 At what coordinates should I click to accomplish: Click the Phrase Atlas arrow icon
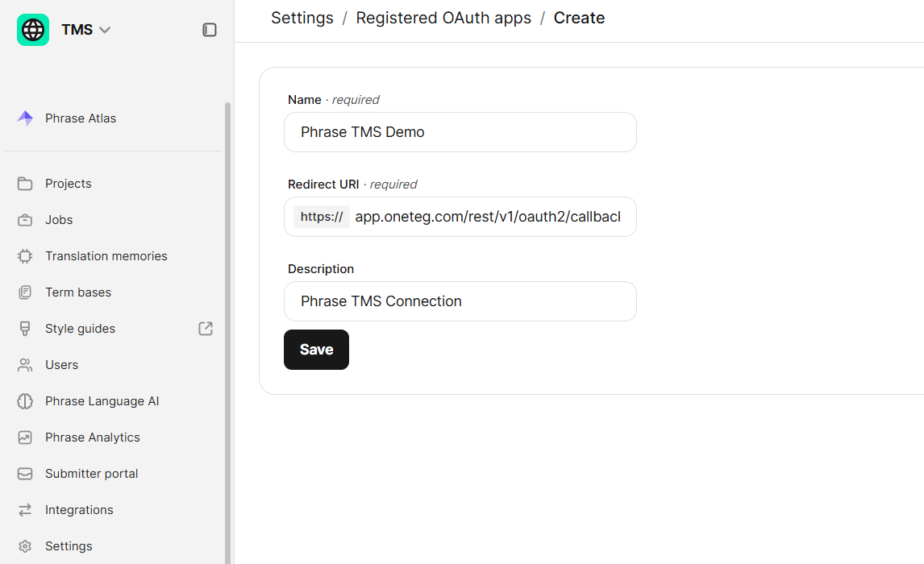pyautogui.click(x=25, y=118)
